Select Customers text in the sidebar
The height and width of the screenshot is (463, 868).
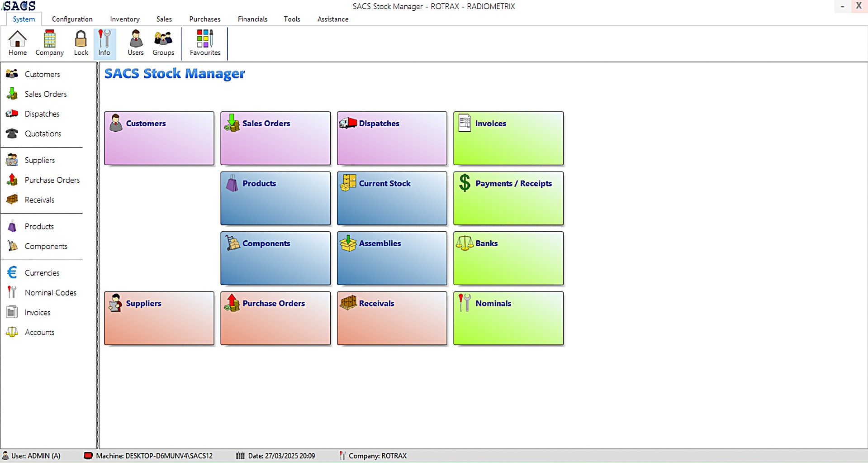pos(42,74)
